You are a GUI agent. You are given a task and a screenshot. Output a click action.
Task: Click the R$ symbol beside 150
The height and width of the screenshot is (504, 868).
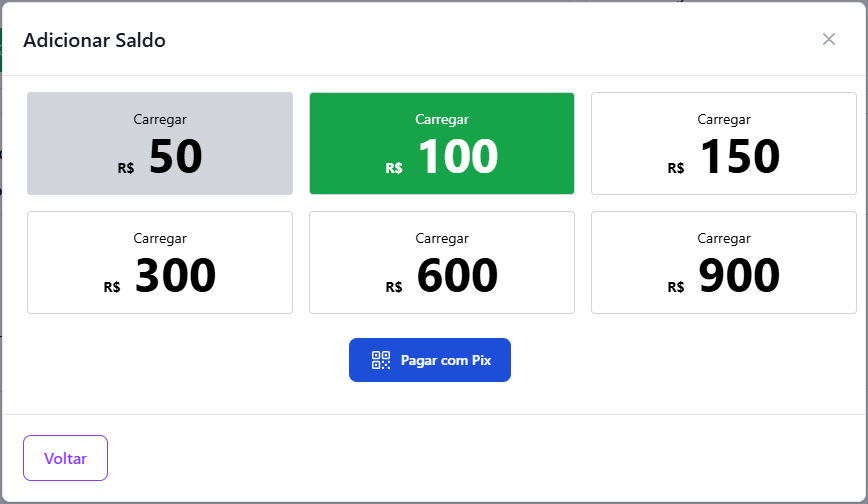[676, 168]
